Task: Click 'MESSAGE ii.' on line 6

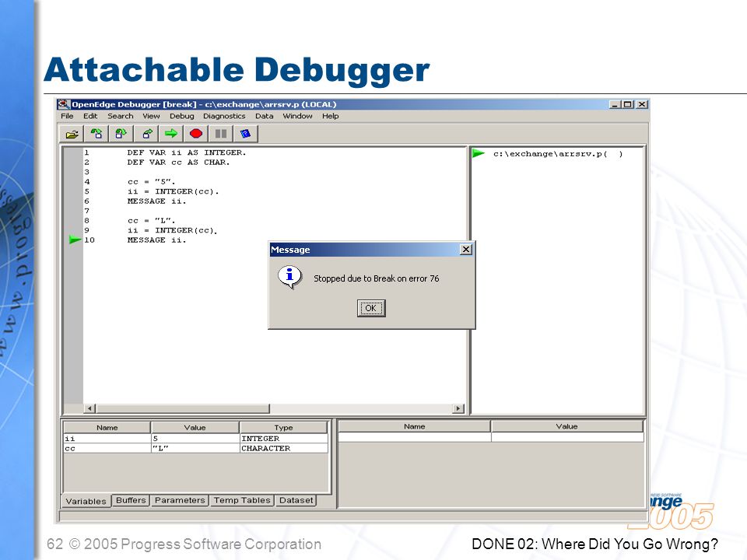Action: (x=156, y=201)
